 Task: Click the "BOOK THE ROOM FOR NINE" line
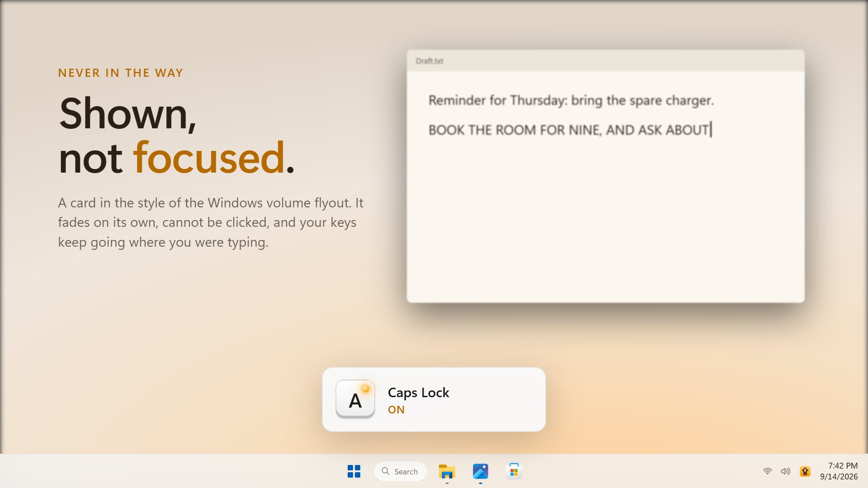click(570, 130)
